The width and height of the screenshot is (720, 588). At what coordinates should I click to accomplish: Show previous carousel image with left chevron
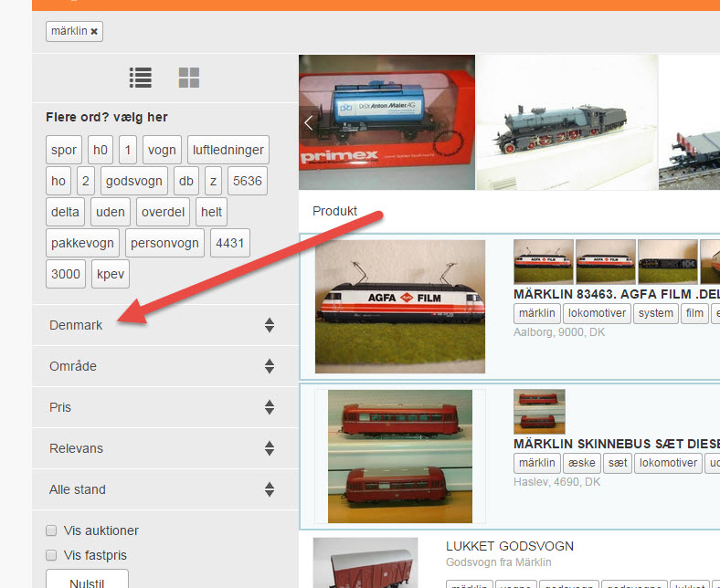click(x=309, y=122)
